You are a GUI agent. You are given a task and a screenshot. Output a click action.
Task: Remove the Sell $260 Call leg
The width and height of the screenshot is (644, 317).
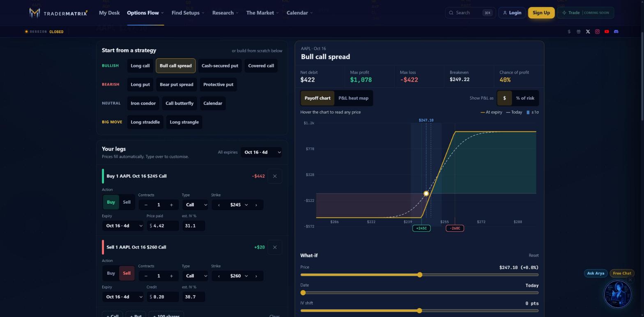(275, 247)
